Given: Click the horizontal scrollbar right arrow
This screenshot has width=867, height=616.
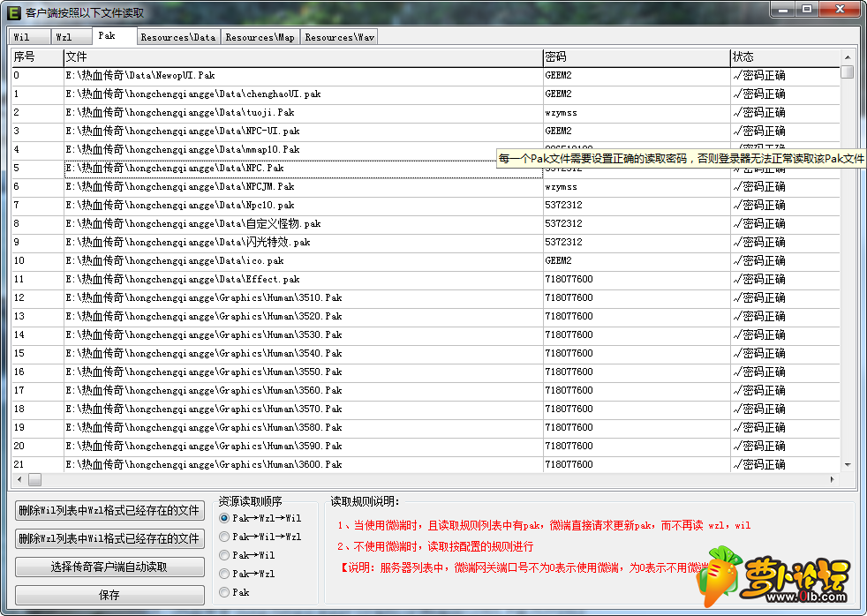Looking at the screenshot, I should pos(833,479).
